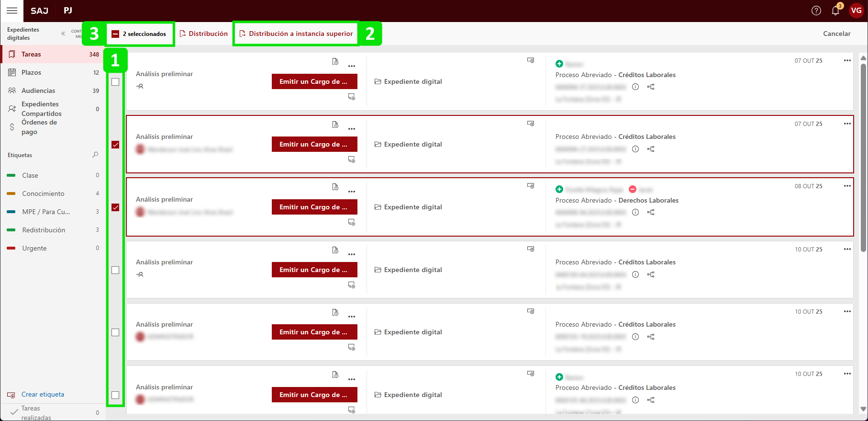Click tag icon left of the Derechos Laborales process

(x=531, y=186)
